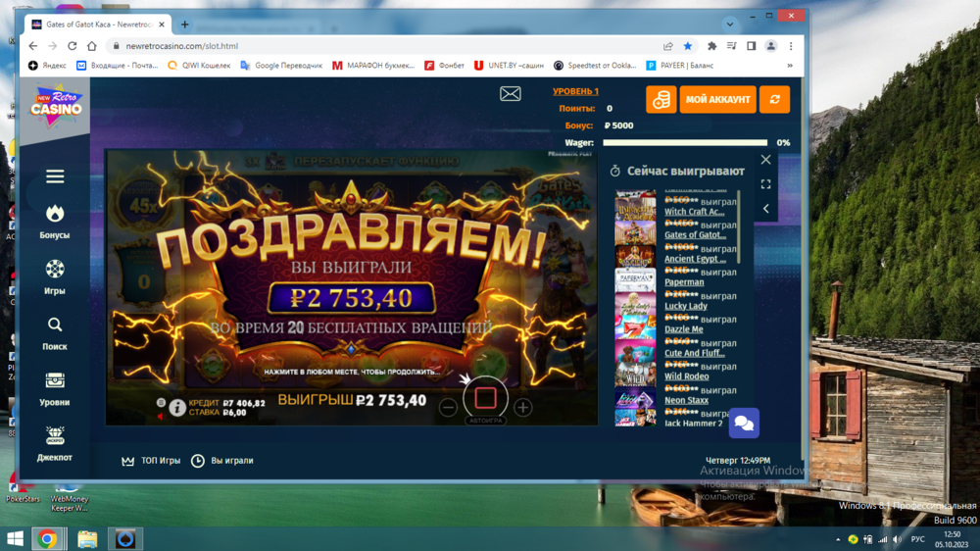Click the orange coins deposit icon
The image size is (980, 551).
pos(661,100)
